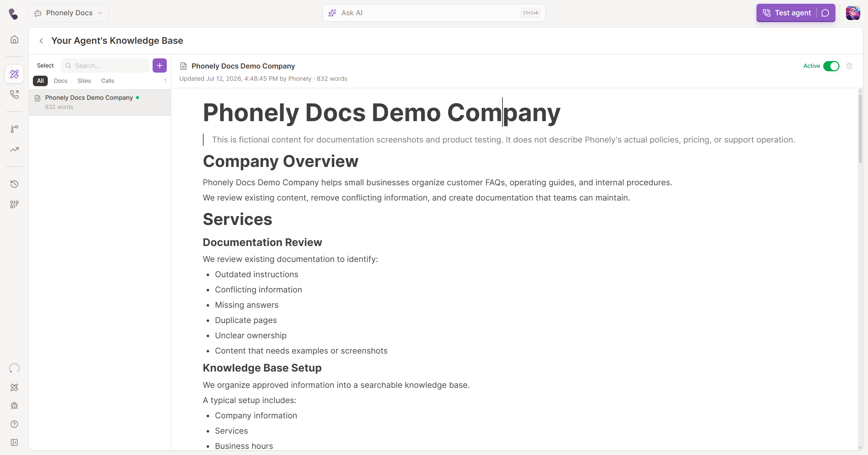Click into the Search field
This screenshot has width=868, height=455.
(x=105, y=65)
